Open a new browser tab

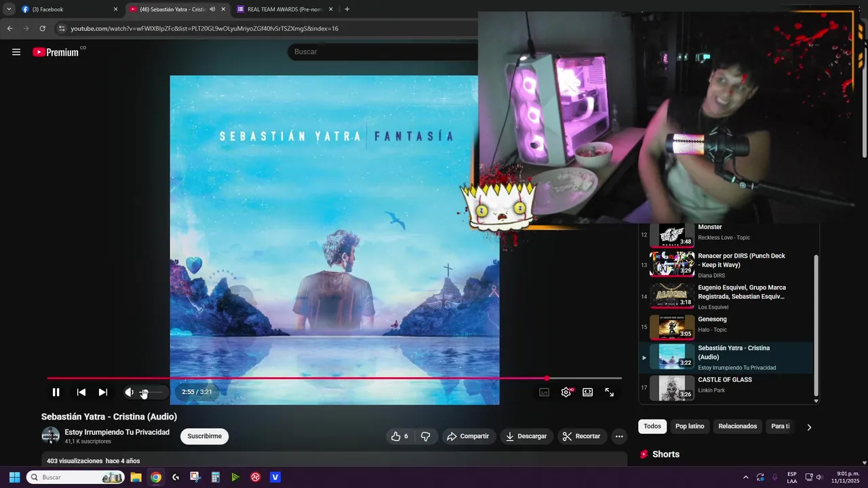347,9
